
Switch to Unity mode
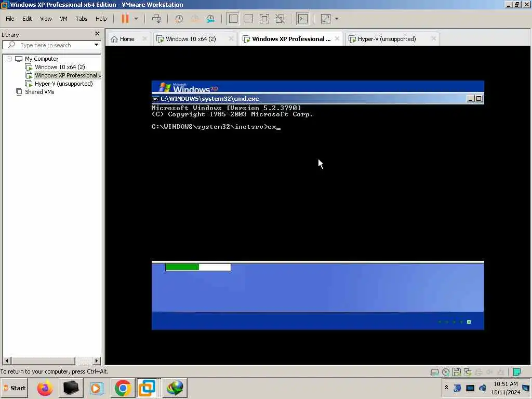pos(280,19)
